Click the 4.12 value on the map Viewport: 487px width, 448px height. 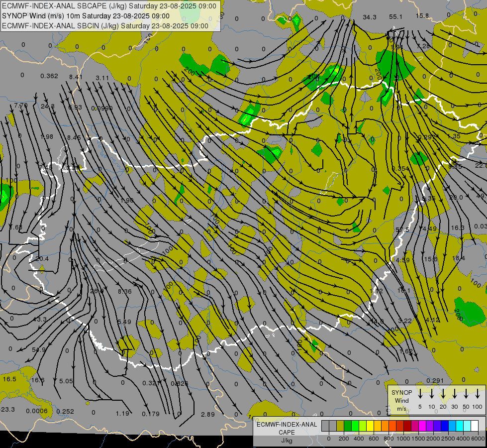tap(432, 320)
